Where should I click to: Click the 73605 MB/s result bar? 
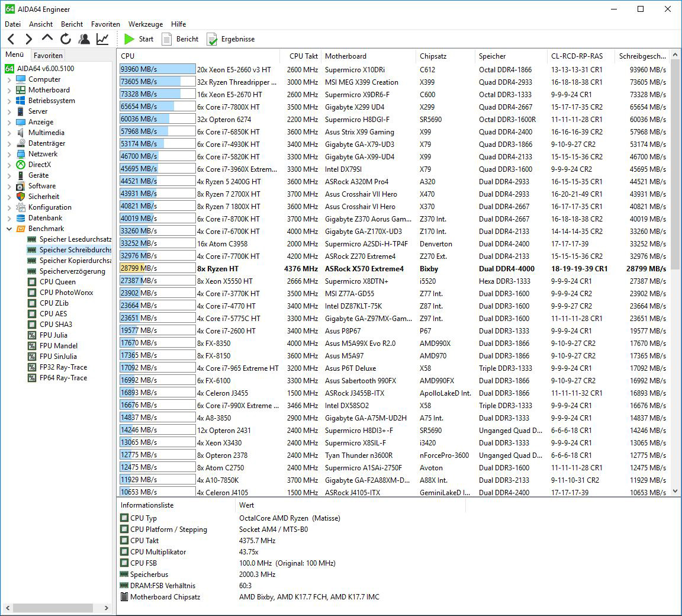(x=157, y=82)
